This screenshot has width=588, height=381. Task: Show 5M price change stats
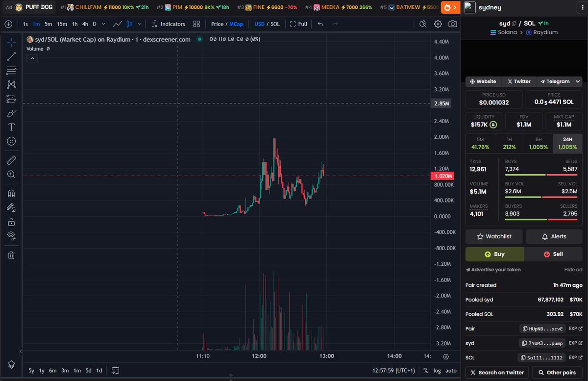(x=480, y=143)
